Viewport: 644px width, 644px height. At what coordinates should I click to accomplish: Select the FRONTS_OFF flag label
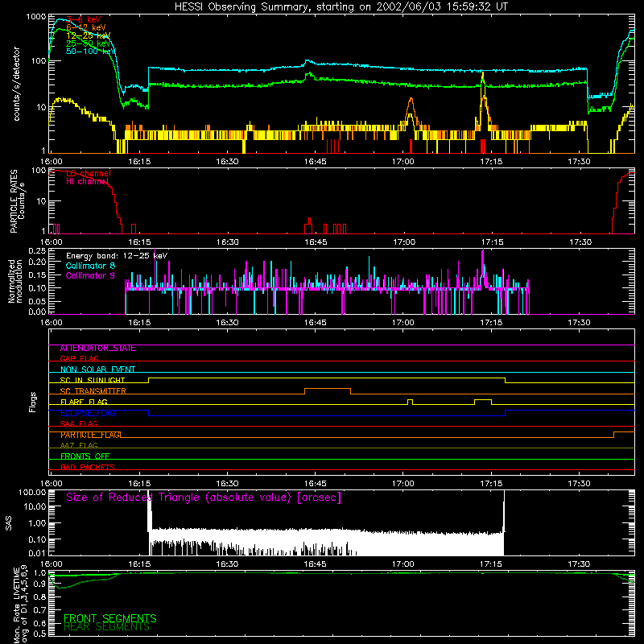pos(85,456)
